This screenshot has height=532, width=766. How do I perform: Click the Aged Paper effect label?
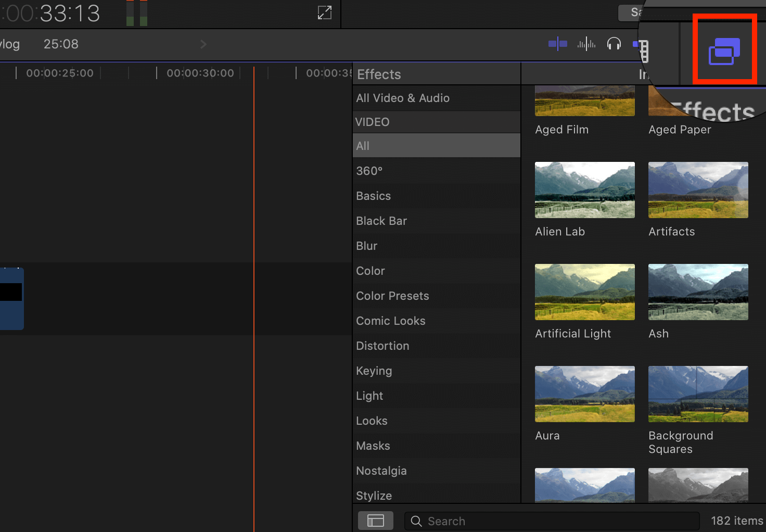click(x=680, y=130)
